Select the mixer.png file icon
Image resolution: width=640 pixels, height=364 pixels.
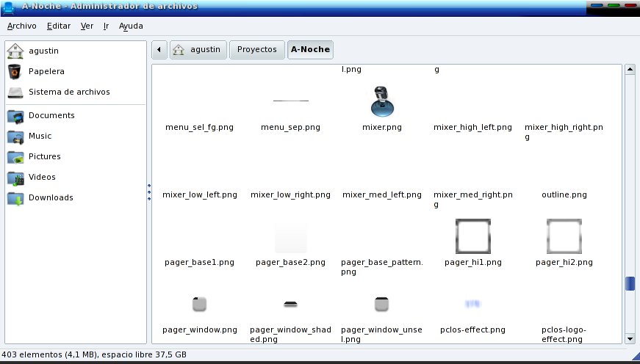click(382, 102)
